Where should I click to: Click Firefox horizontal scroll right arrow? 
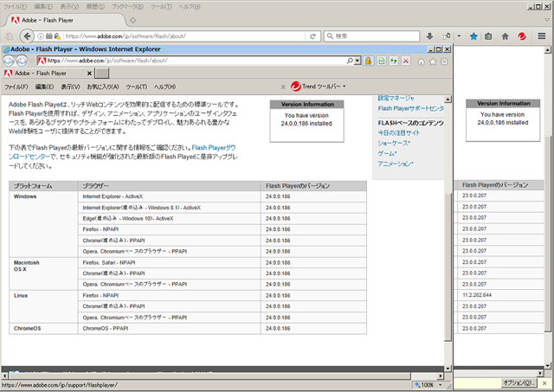coord(540,373)
